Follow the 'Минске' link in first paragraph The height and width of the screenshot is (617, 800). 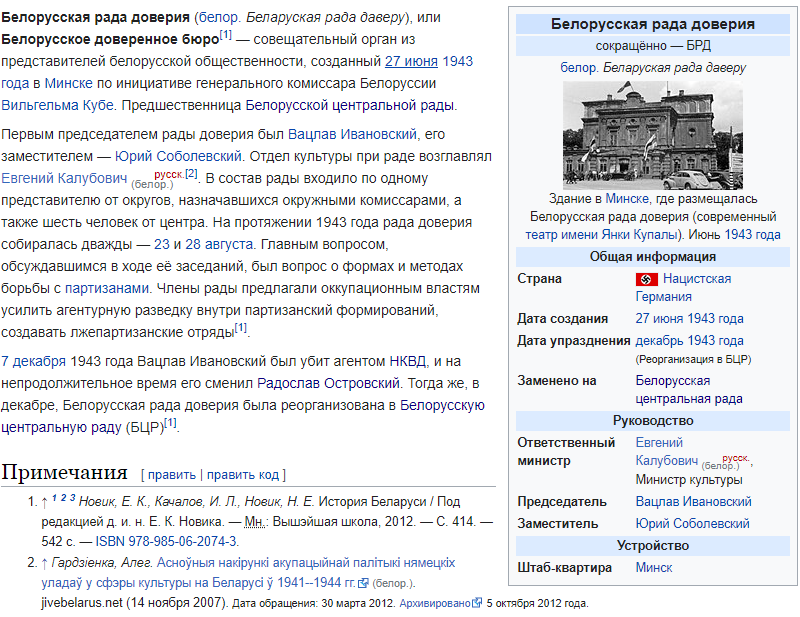68,83
